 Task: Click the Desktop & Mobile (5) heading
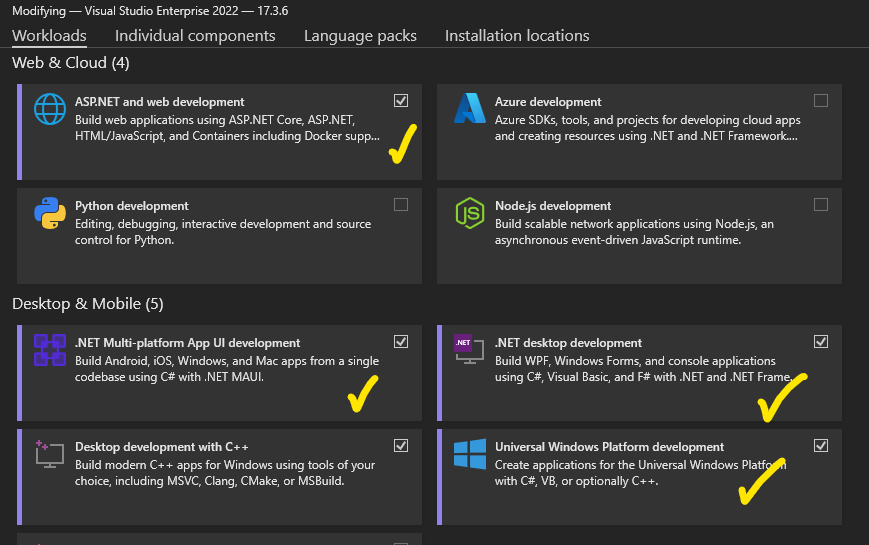[88, 304]
